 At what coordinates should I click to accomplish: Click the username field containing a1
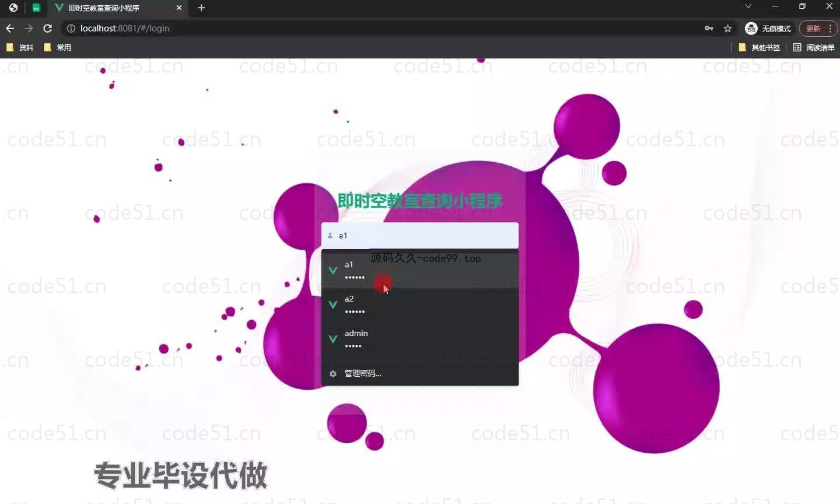coord(420,236)
